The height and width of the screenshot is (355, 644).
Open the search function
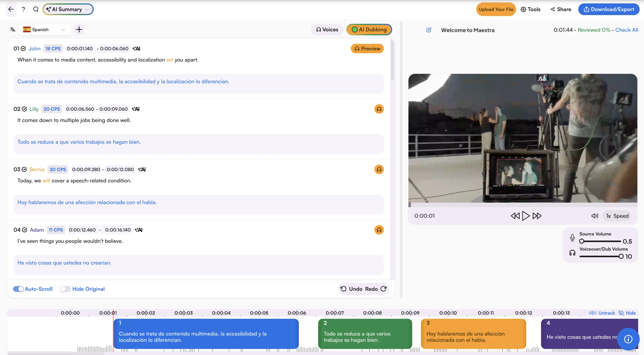tap(36, 9)
